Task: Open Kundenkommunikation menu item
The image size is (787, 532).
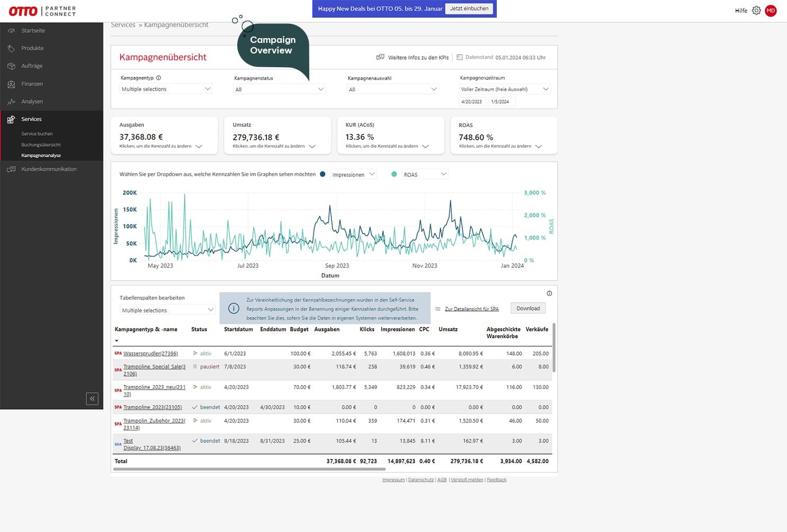Action: click(49, 169)
